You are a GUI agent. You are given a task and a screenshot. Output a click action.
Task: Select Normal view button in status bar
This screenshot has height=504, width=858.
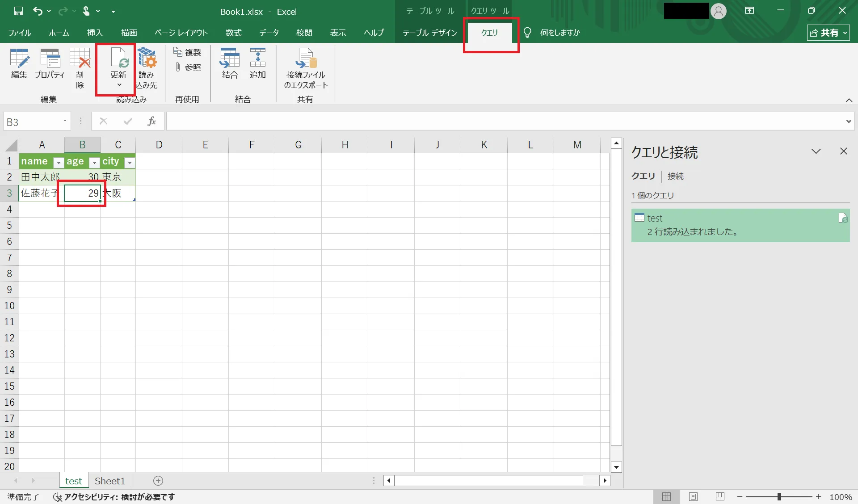(666, 496)
